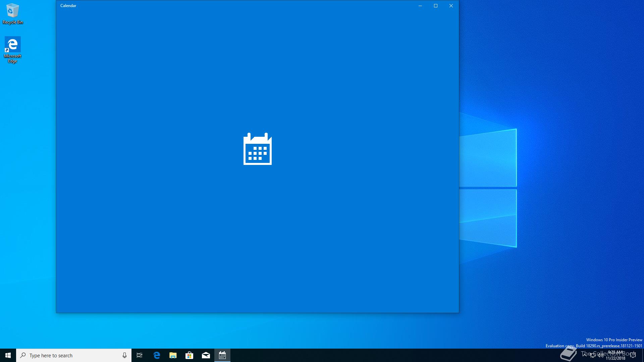Open Microsoft Store from the taskbar

point(190,355)
